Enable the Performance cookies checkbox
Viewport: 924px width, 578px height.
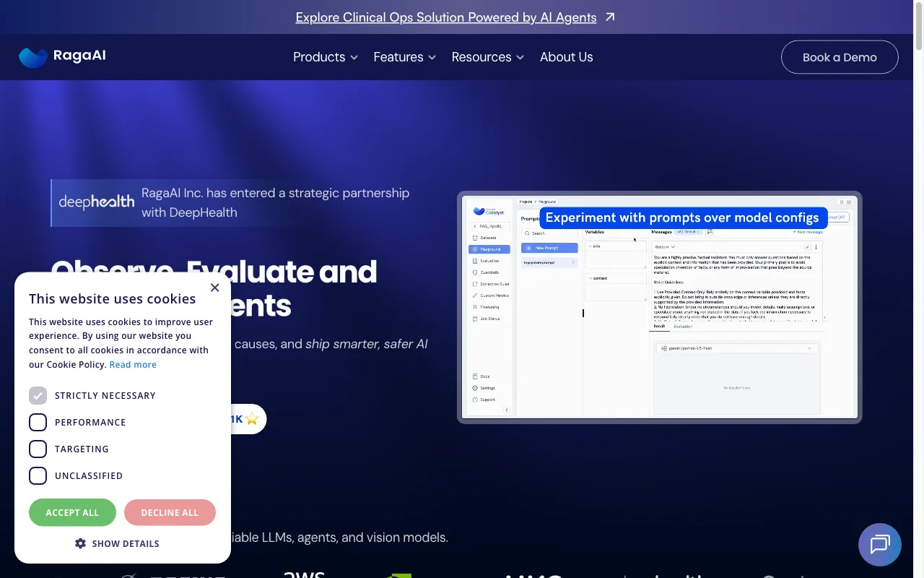(38, 422)
